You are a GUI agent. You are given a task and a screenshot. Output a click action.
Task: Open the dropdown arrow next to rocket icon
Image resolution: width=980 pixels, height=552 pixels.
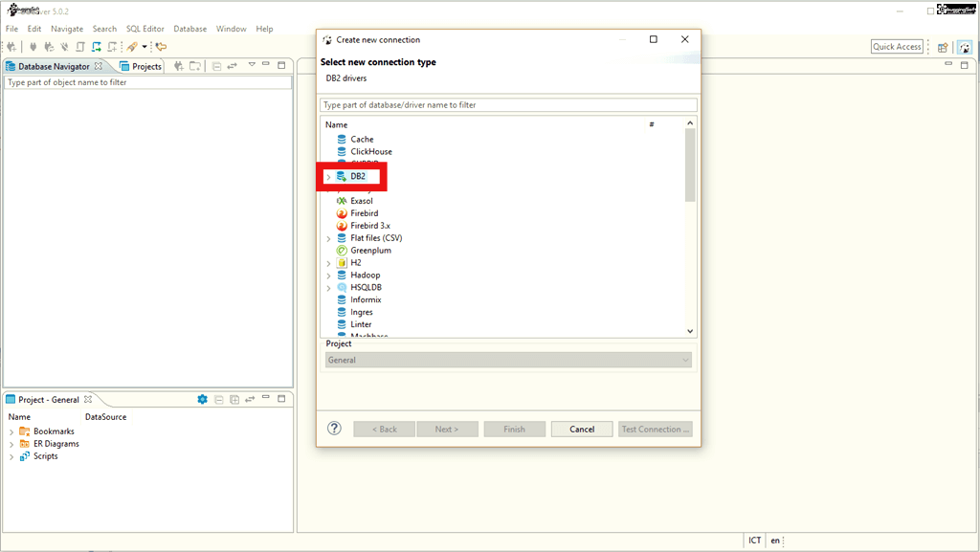tap(145, 47)
